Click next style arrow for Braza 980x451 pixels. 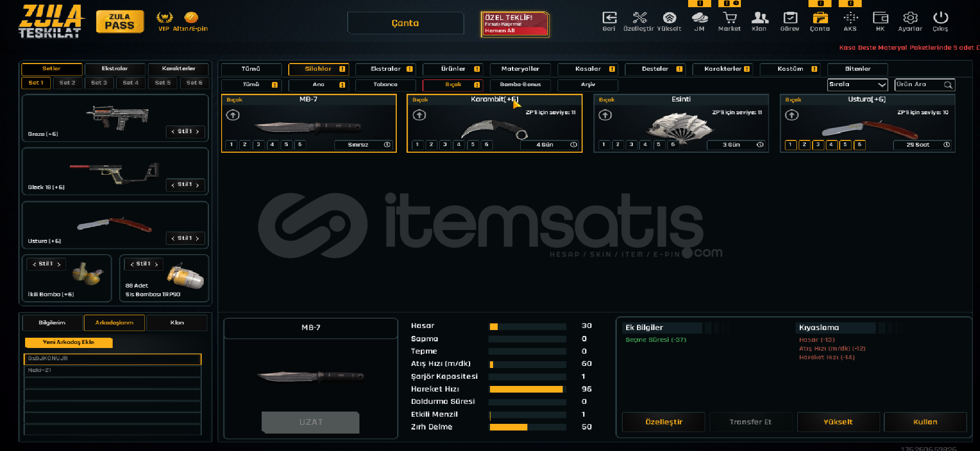[198, 132]
